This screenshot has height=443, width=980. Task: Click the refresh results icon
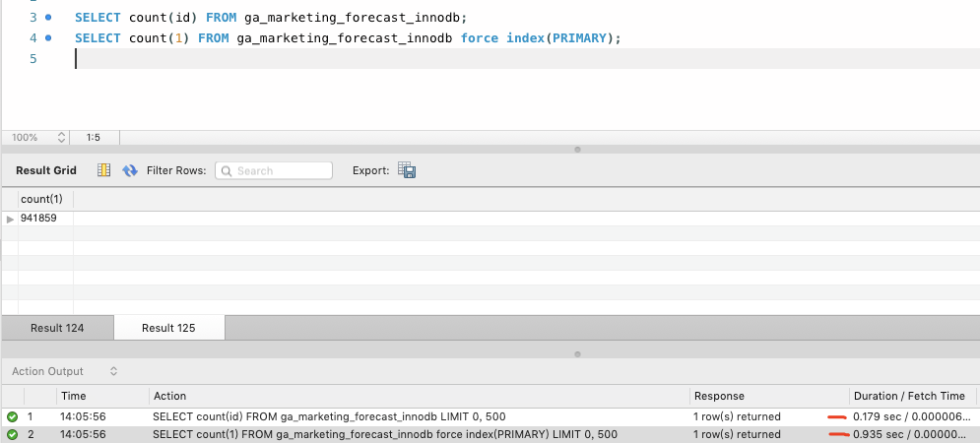point(129,170)
